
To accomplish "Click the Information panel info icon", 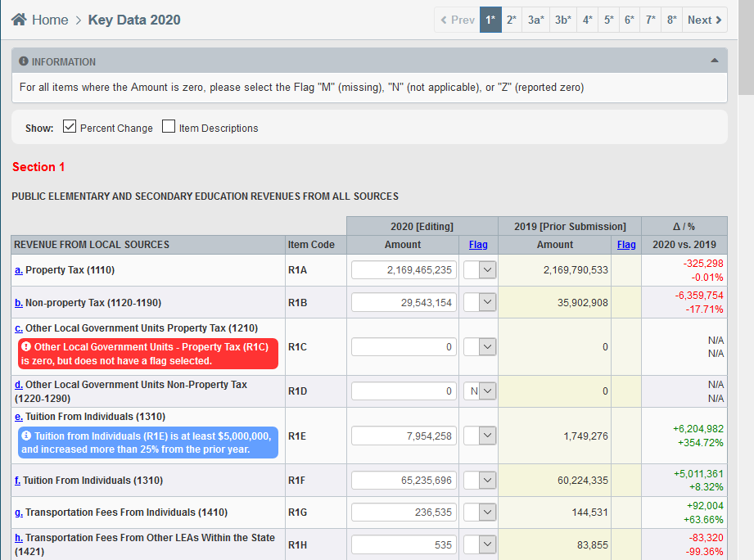I will pos(24,61).
